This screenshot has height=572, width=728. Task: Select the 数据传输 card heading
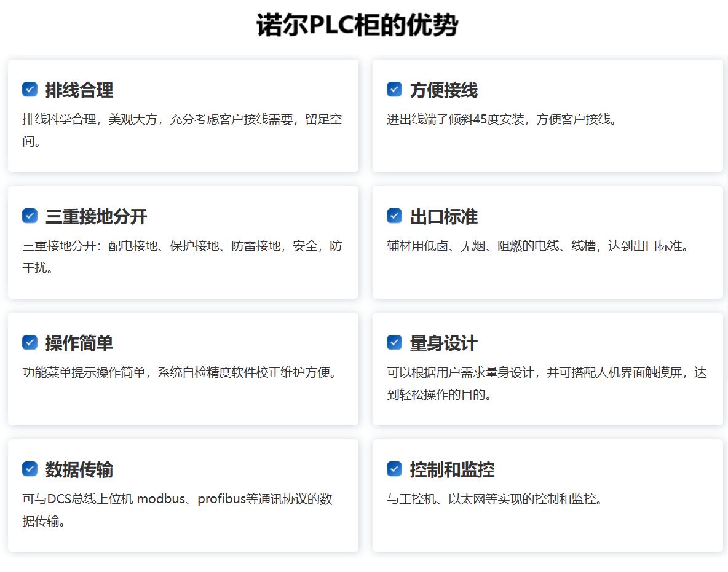tap(79, 470)
